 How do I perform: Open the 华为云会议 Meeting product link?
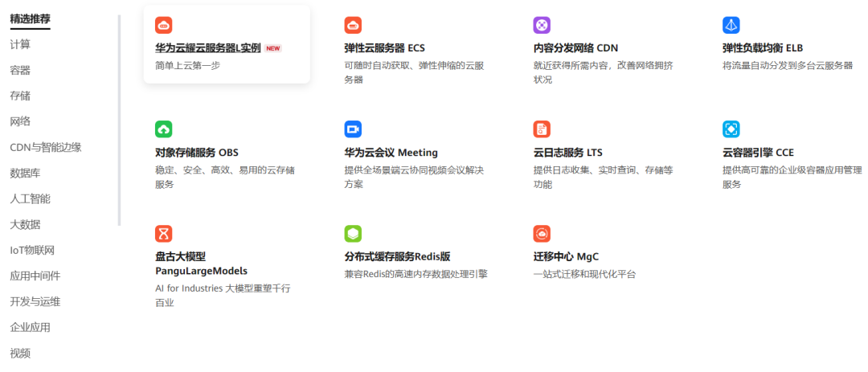pos(391,152)
